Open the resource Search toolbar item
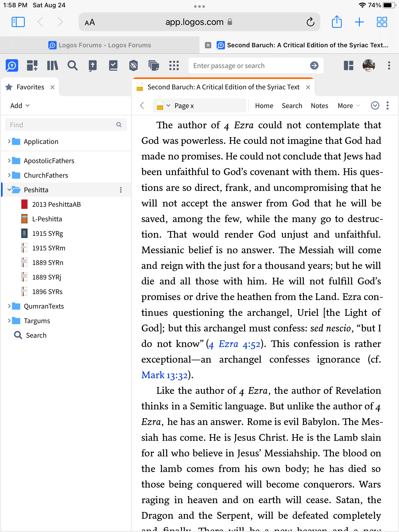This screenshot has height=532, width=399. tap(292, 106)
